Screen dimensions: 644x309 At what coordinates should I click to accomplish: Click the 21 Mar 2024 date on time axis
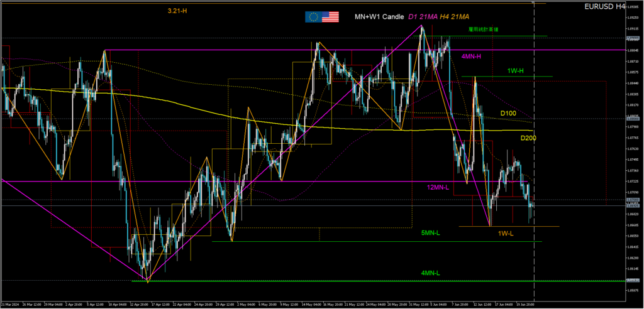point(10,304)
